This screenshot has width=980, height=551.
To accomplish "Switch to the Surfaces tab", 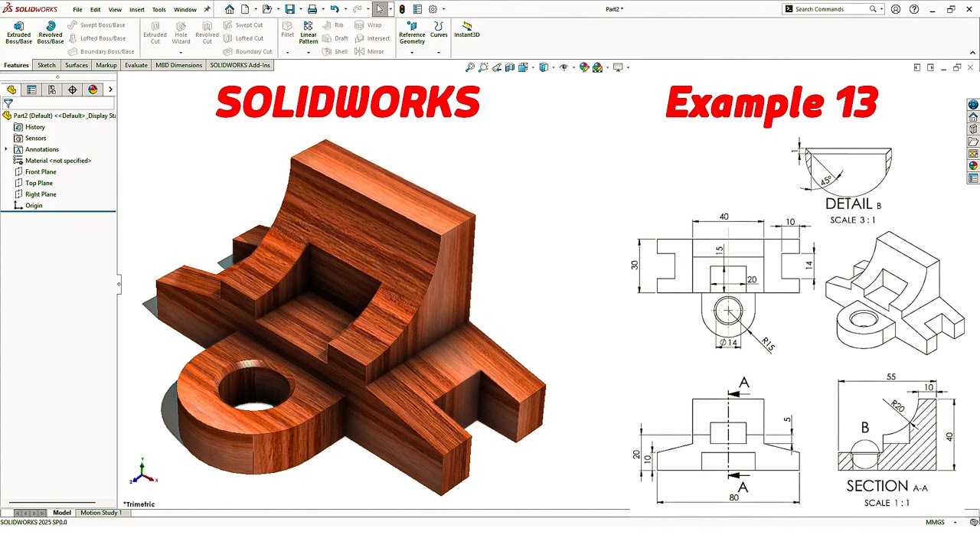I will (x=76, y=65).
